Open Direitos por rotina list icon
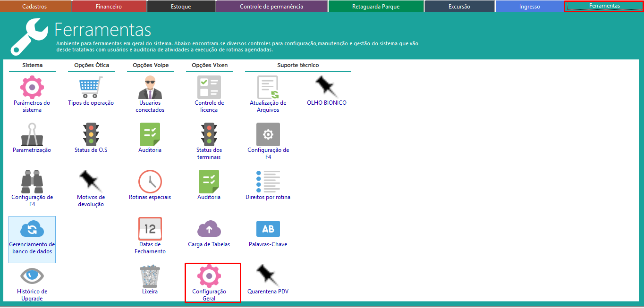 (268, 182)
